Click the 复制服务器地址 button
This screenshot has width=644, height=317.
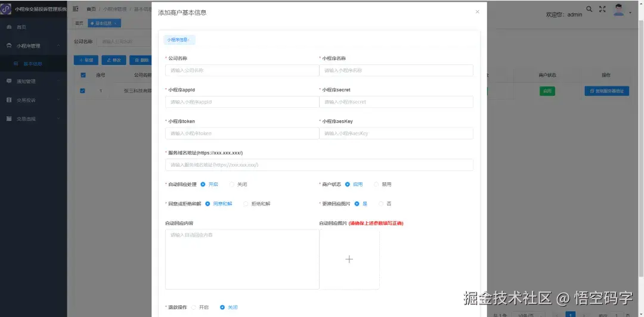click(606, 91)
